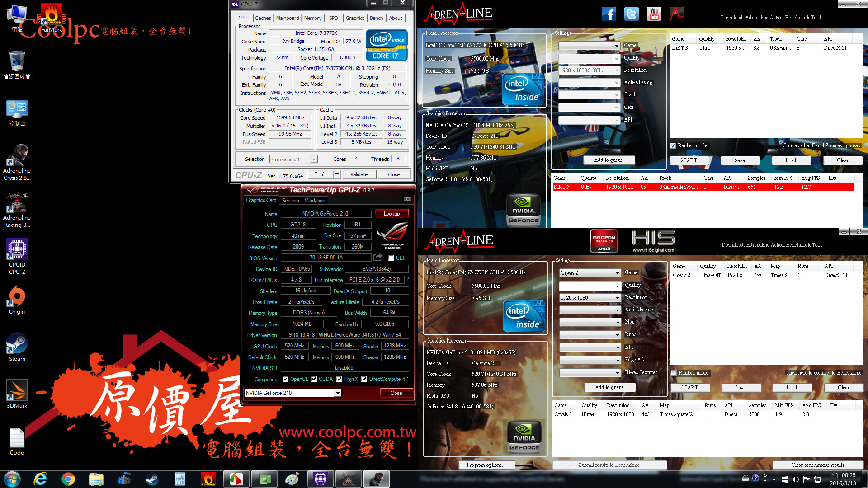Open CPUID CPU-Z desktop shortcut
The height and width of the screenshot is (488, 868).
17,257
